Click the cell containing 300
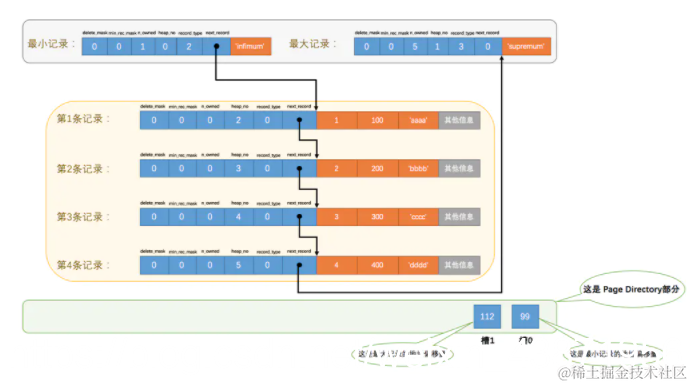This screenshot has width=692, height=386. 377,217
